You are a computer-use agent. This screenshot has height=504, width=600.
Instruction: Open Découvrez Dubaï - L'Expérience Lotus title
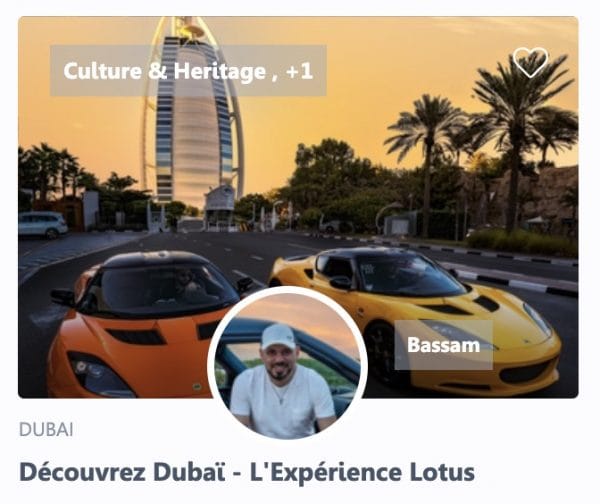click(x=247, y=472)
